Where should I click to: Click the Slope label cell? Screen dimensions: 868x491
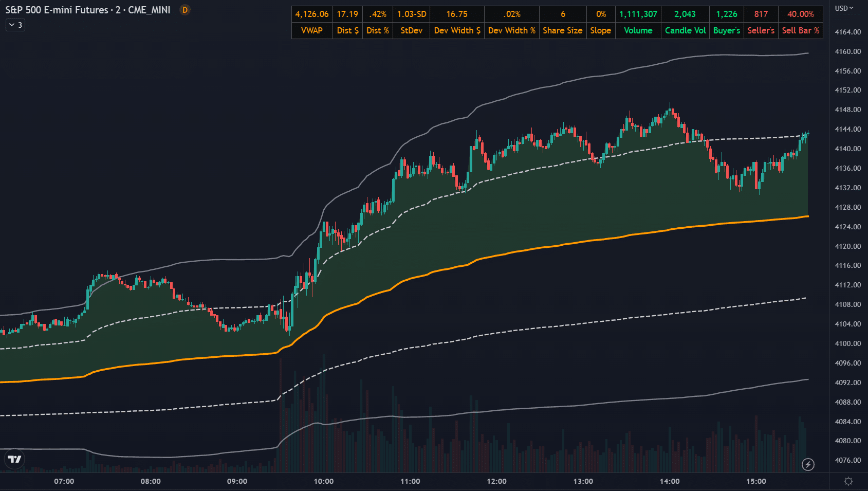(x=601, y=30)
